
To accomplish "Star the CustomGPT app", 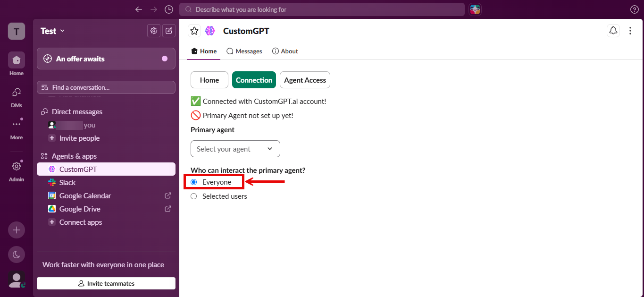I will tap(194, 31).
